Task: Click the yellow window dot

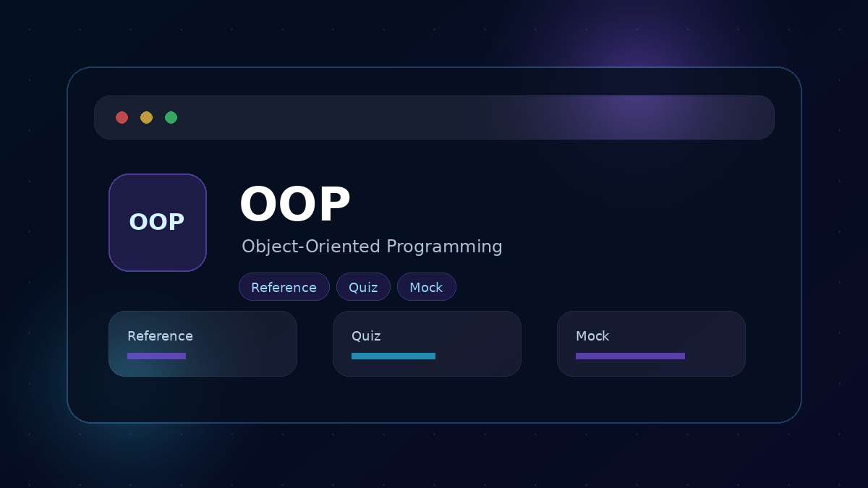Action: coord(146,117)
